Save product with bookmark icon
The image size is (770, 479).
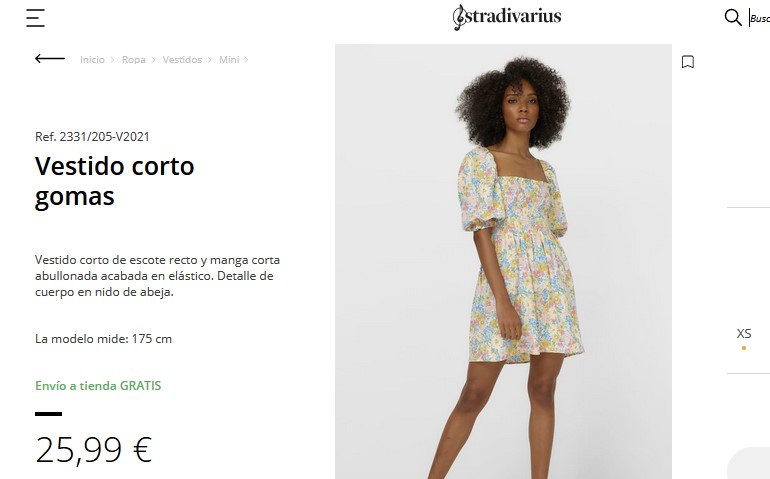coord(688,62)
